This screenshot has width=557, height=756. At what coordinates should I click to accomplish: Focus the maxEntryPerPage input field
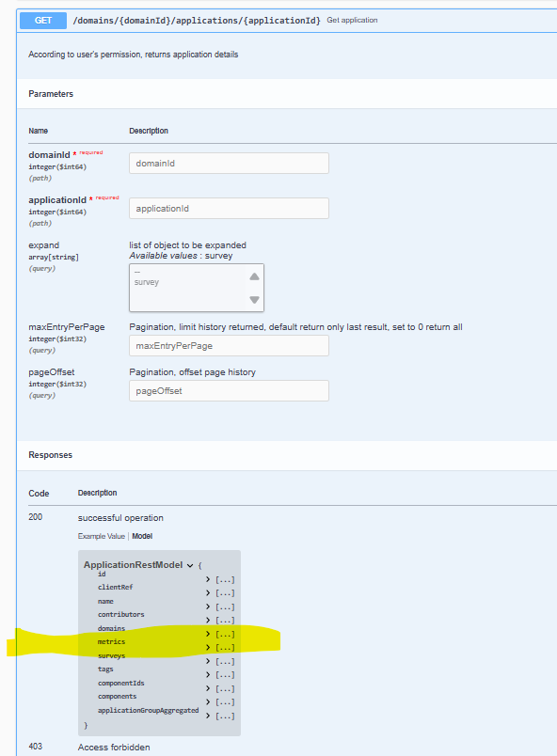click(x=229, y=346)
